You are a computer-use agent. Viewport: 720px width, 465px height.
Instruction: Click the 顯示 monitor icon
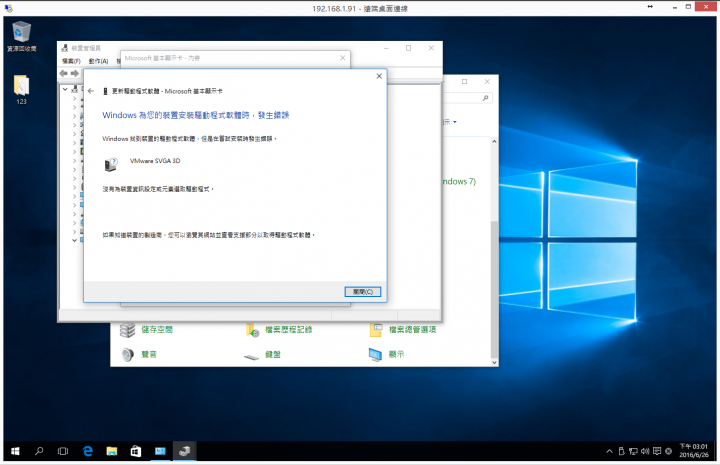(x=375, y=354)
